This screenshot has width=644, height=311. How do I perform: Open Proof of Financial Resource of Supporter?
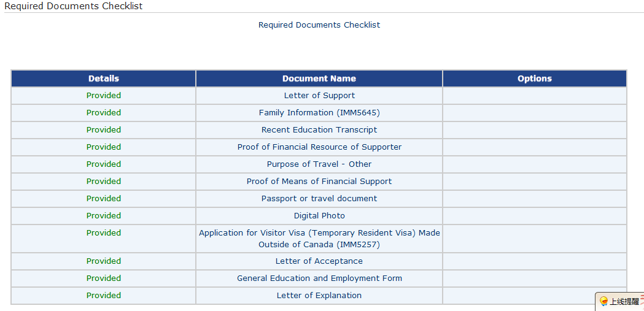pos(319,147)
